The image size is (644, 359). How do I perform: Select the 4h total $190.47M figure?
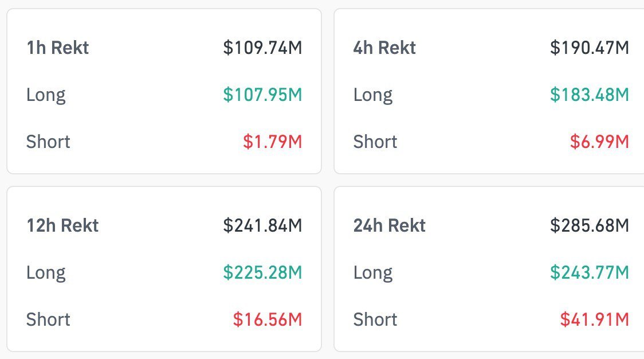click(589, 48)
